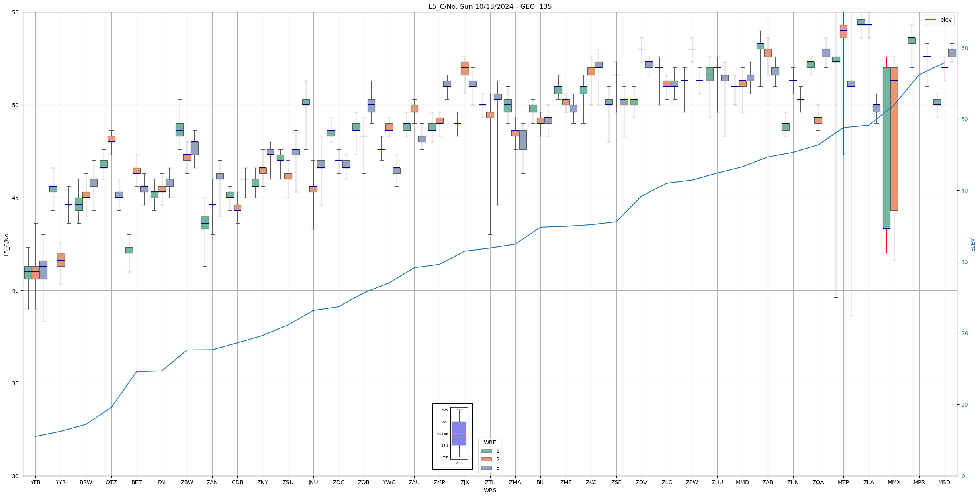Image resolution: width=980 pixels, height=497 pixels.
Task: Click the orange WRE 2 legend swatch
Action: pyautogui.click(x=486, y=459)
